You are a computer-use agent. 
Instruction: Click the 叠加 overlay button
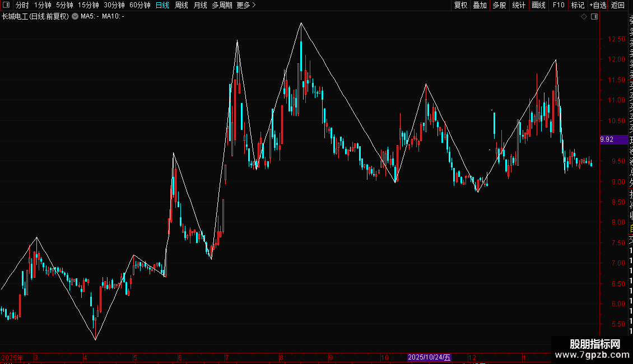click(480, 5)
